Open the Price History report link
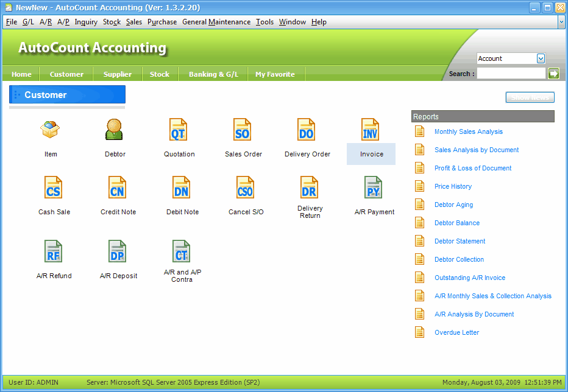Image resolution: width=568 pixels, height=392 pixels. click(453, 186)
